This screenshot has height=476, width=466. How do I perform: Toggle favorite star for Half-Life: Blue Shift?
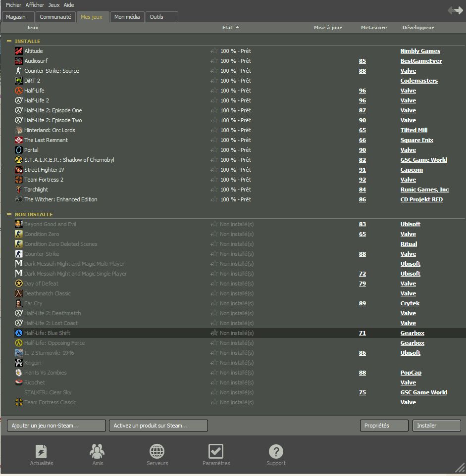click(x=214, y=333)
